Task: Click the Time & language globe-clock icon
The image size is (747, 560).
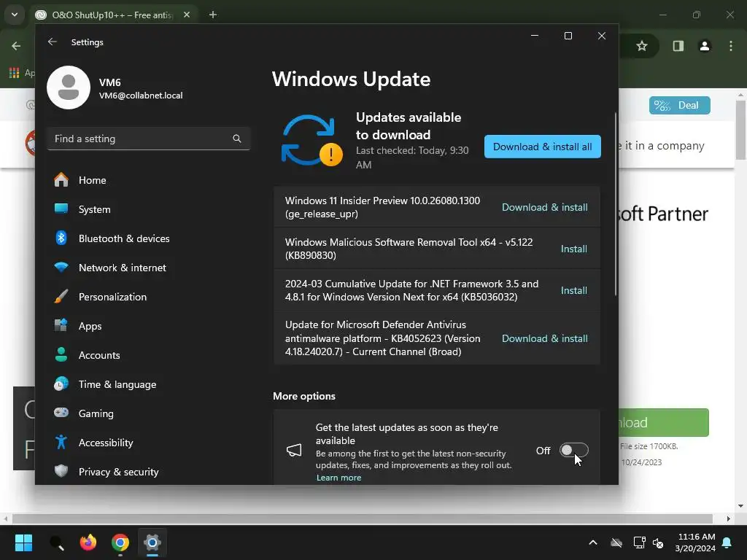Action: pos(61,384)
